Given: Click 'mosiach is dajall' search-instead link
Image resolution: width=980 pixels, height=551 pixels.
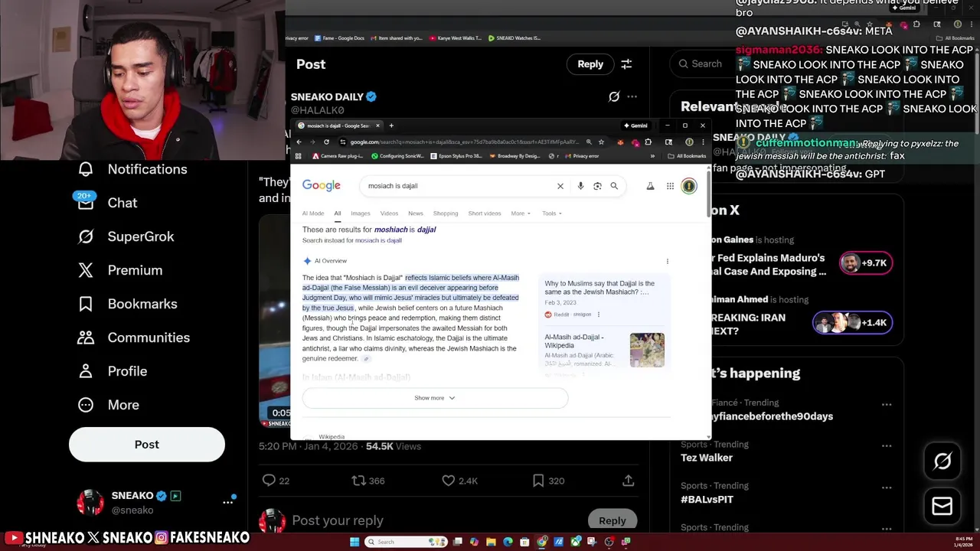Looking at the screenshot, I should 378,240.
